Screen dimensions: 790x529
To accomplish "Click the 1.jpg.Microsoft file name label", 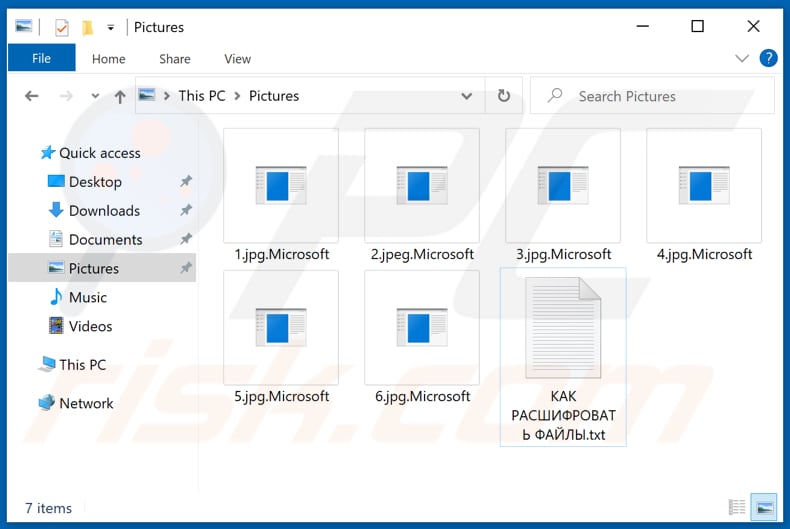I will click(281, 254).
